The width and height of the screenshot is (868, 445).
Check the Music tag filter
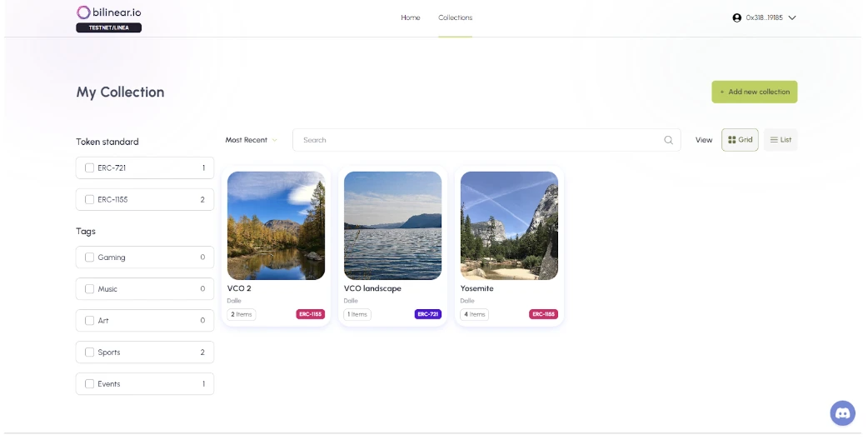(89, 289)
